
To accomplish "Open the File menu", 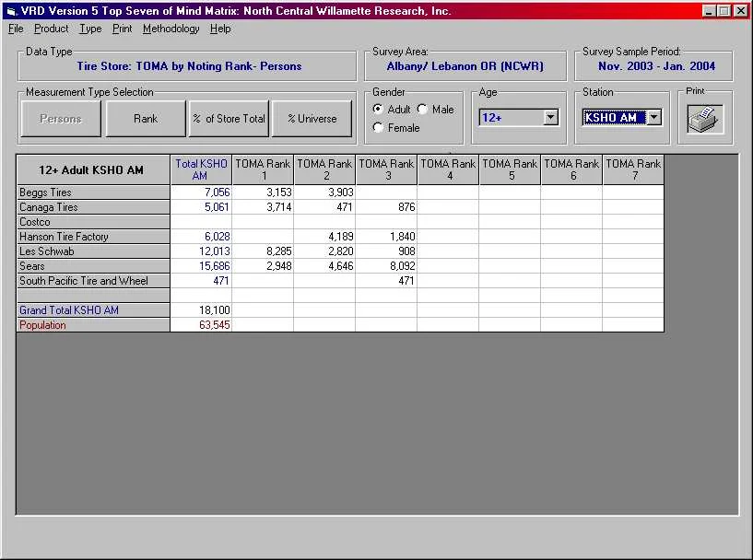I will [16, 29].
